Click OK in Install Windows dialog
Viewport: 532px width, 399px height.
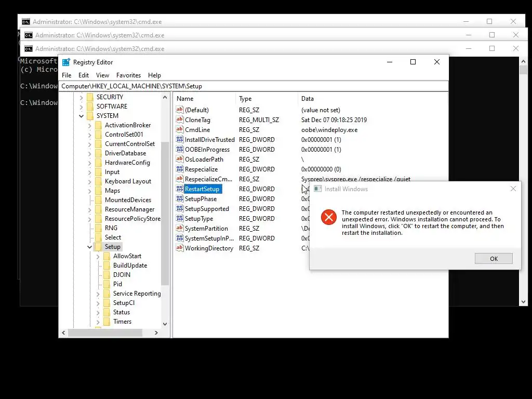coord(494,259)
